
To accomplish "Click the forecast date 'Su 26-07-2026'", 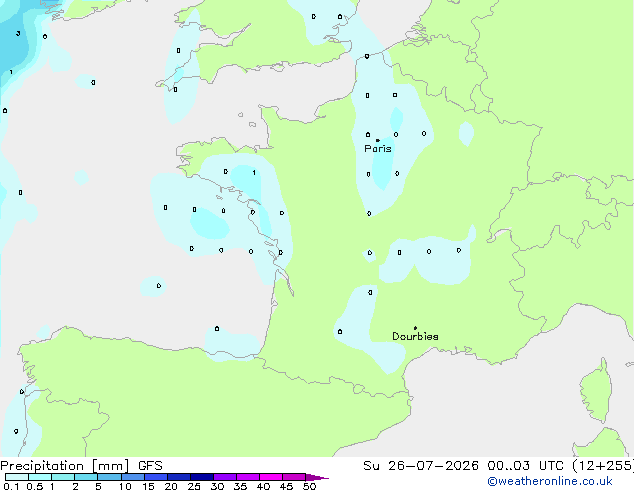I will pos(421,466).
